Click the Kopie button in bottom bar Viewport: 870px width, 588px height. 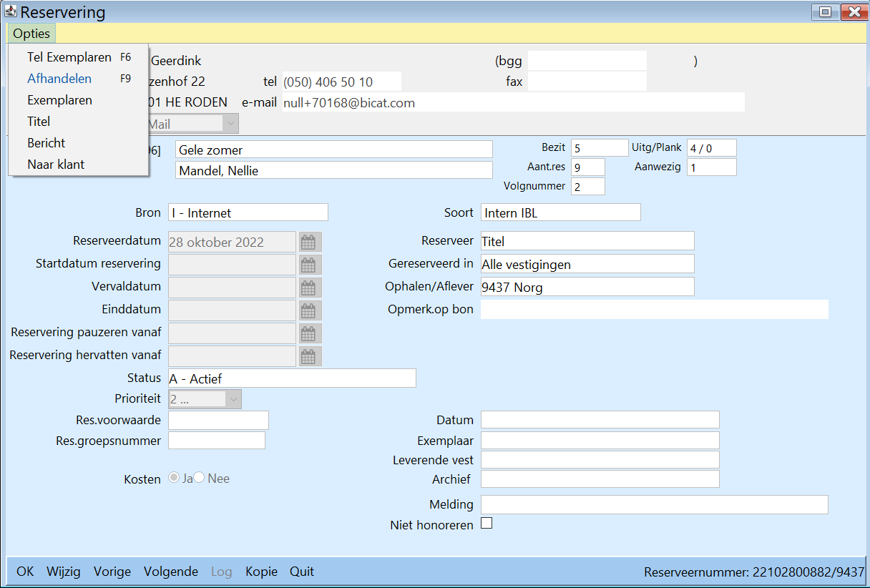pos(261,572)
